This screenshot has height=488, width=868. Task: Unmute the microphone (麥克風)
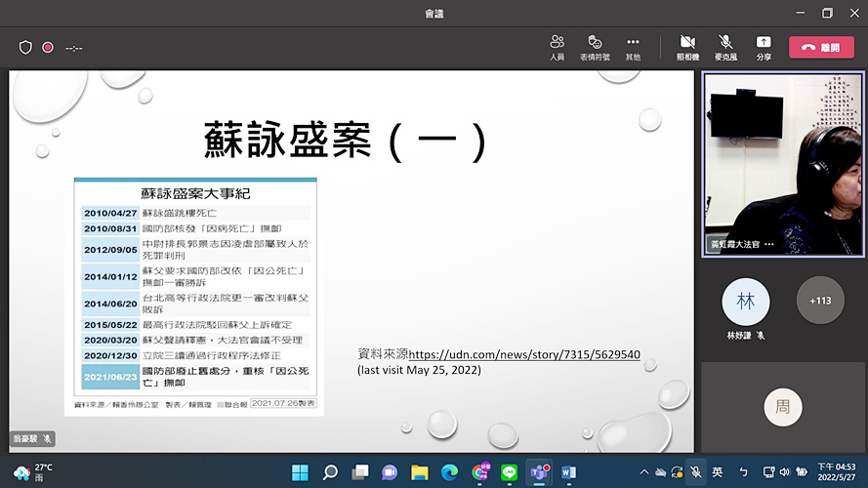click(725, 47)
